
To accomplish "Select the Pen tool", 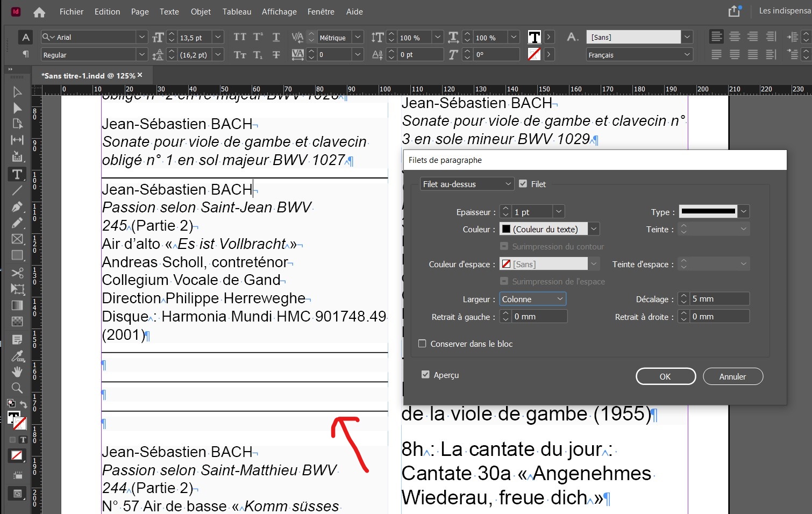I will coord(17,206).
